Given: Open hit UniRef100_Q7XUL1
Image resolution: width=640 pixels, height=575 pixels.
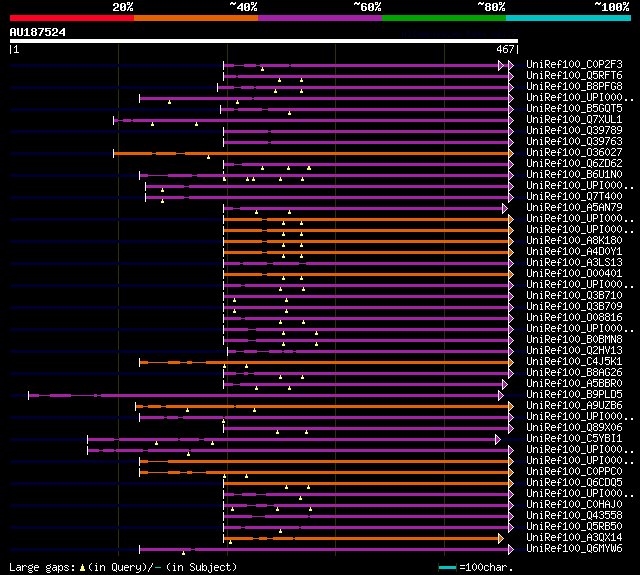Looking at the screenshot, I should coord(574,120).
